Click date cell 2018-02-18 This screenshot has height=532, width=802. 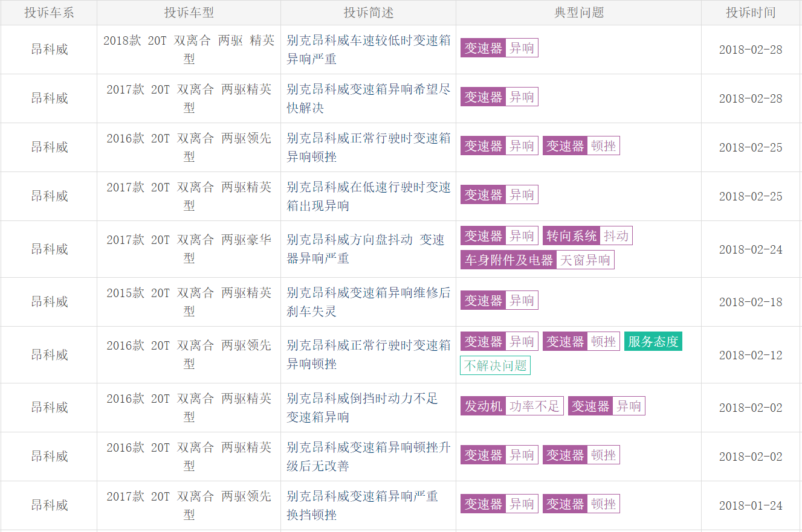751,302
